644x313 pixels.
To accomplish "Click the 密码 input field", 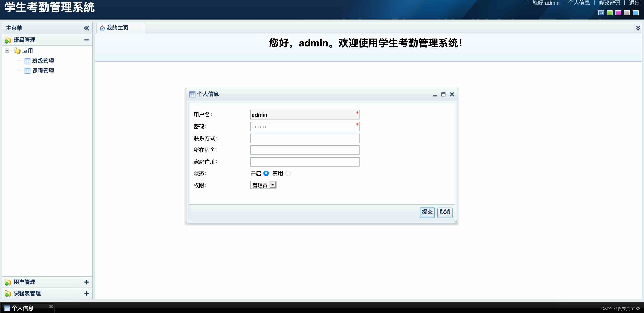I will [x=305, y=126].
